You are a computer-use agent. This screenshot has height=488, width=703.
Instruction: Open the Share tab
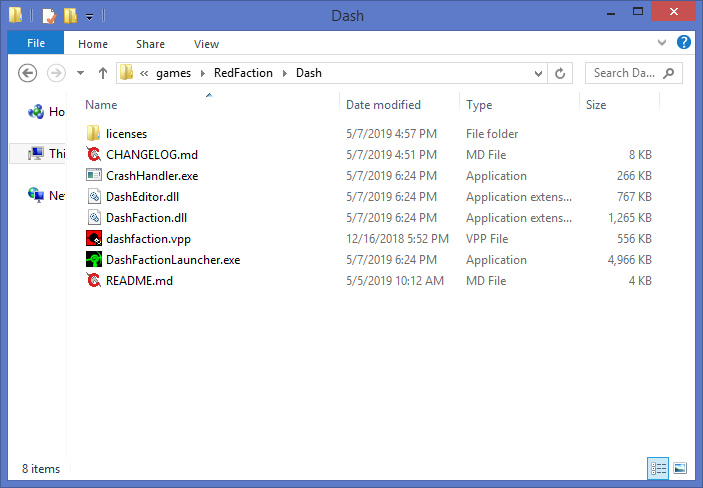[x=151, y=44]
